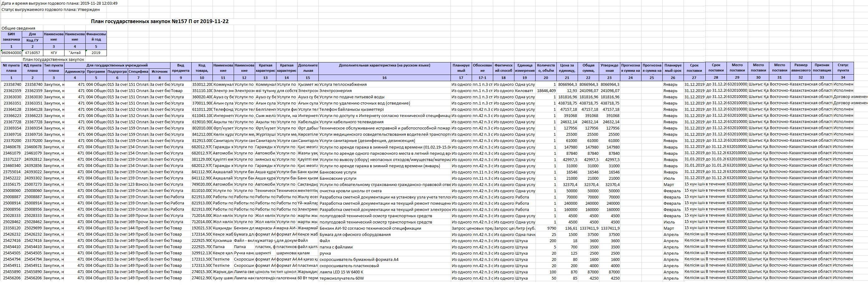
Task: Select 'Статус выгружаемого годового плана: Утвержден' cell
Action: coord(50,9)
